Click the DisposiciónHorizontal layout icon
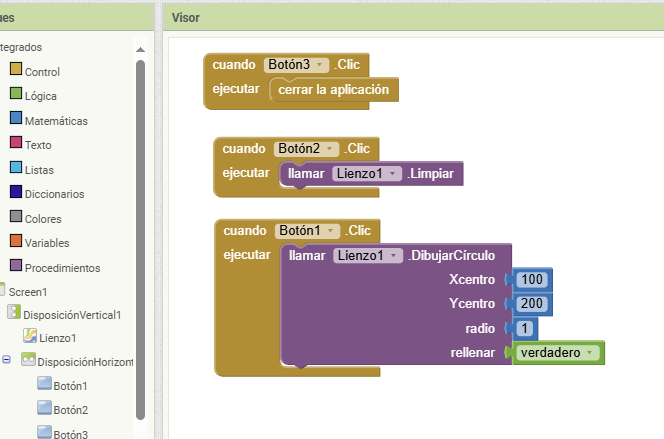Viewport: 664px width, 439px height. [28, 359]
